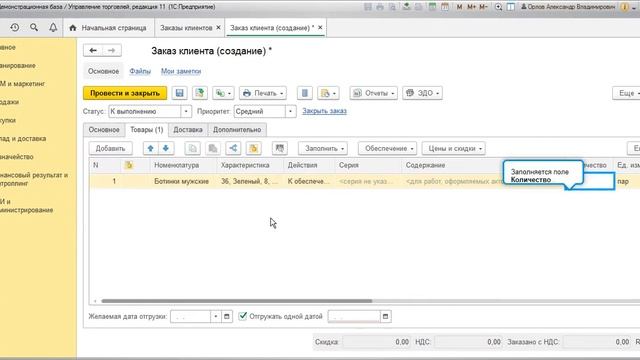This screenshot has width=640, height=360.
Task: Click the document structure report icon
Action: coord(304,93)
